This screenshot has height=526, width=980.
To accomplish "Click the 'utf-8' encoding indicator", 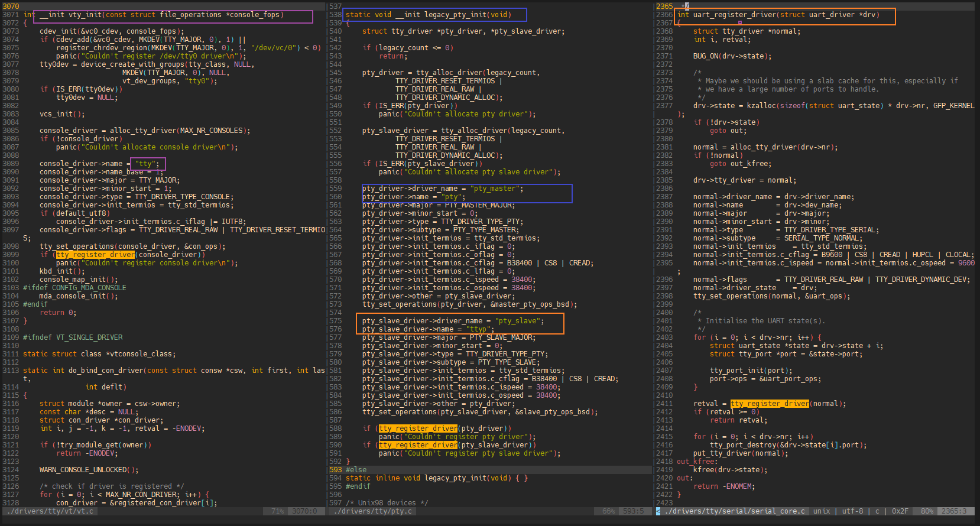I will (x=852, y=511).
